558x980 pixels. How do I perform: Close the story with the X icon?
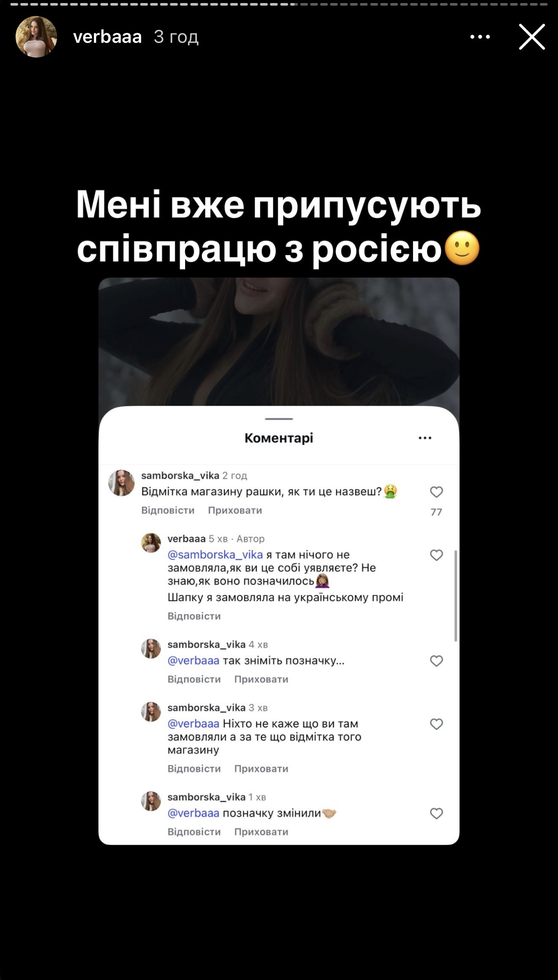532,37
